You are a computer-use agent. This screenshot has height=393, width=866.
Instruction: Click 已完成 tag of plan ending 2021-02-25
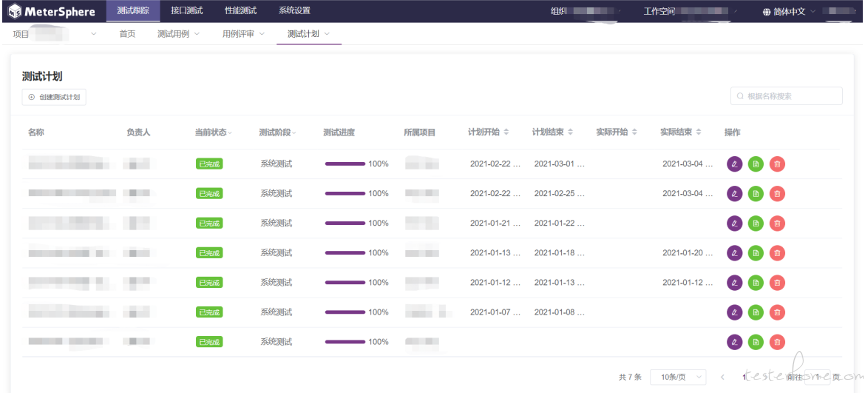click(209, 194)
